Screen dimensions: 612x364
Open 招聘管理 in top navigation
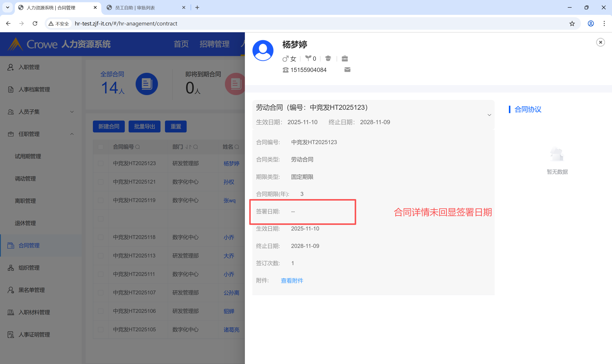coord(214,44)
